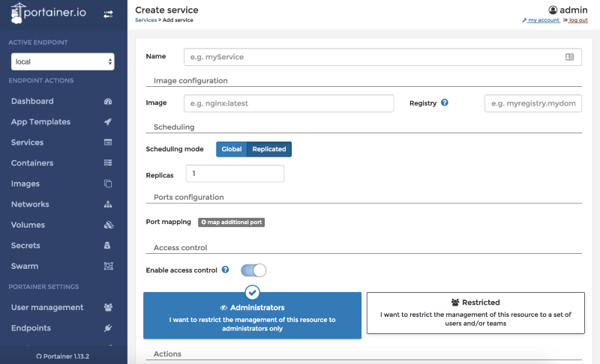
Task: Select Replicated scheduling mode
Action: pyautogui.click(x=269, y=149)
